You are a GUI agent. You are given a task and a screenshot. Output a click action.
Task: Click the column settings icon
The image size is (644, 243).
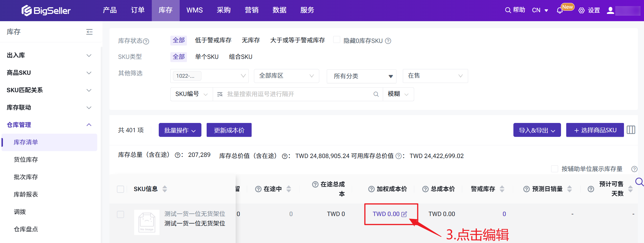tap(631, 130)
